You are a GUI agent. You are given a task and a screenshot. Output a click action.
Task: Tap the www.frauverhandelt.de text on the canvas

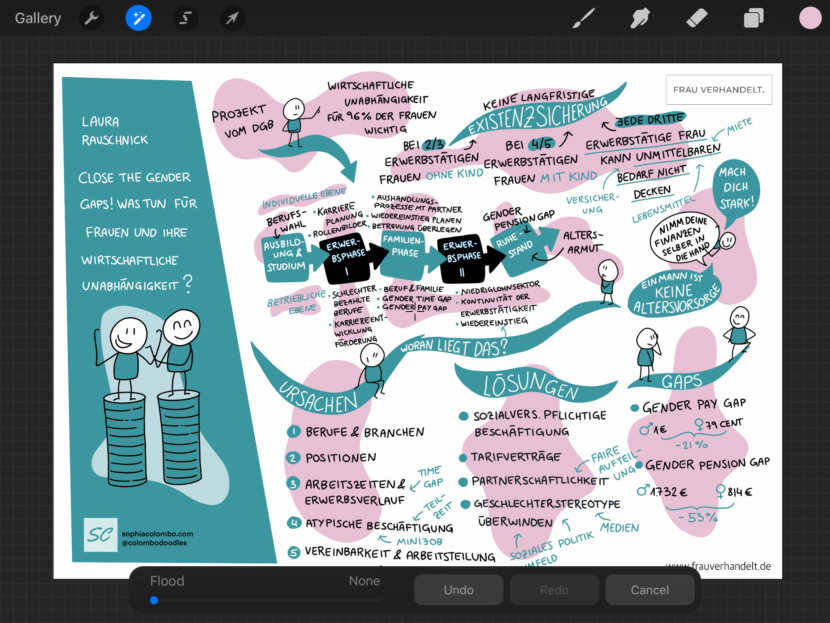pos(717,566)
